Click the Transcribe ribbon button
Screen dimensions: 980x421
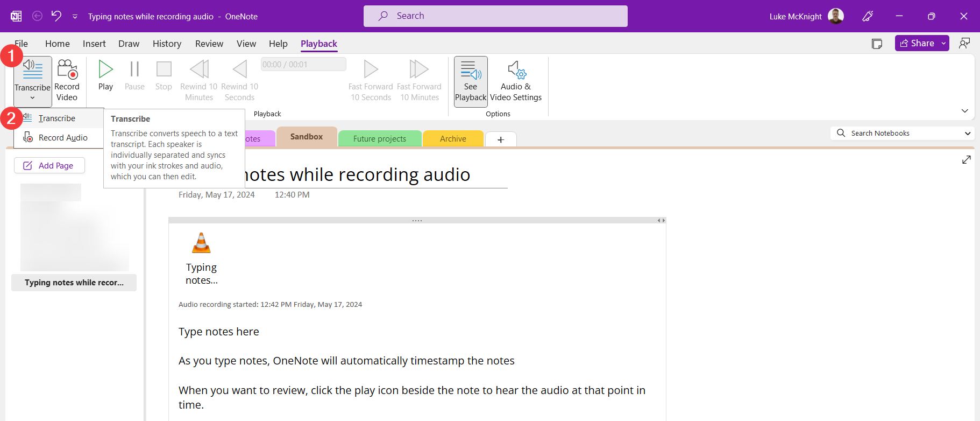click(x=32, y=81)
